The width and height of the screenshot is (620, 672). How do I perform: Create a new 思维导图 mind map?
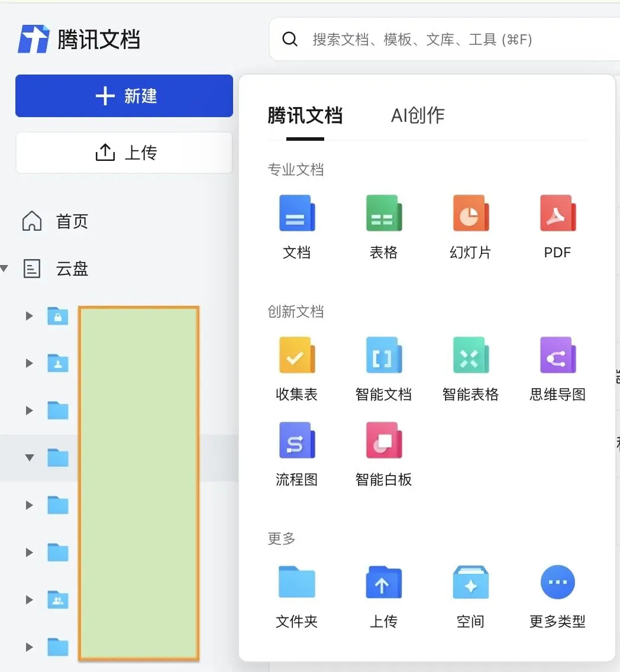point(557,369)
